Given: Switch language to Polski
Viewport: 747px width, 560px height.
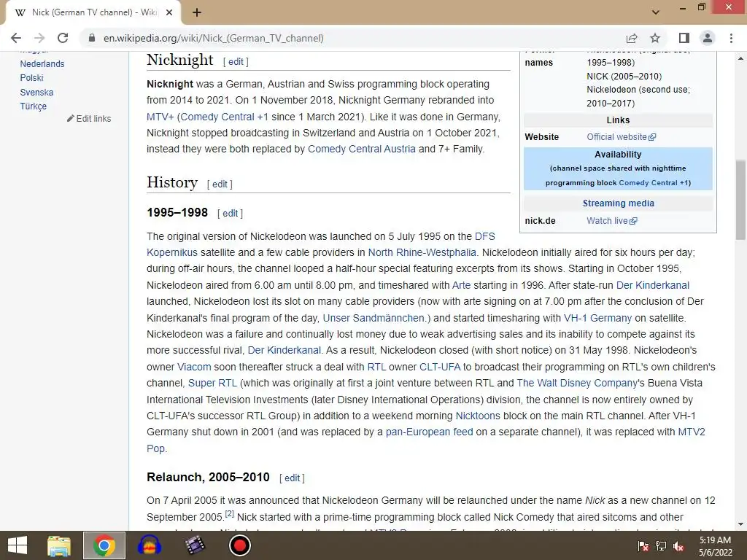Looking at the screenshot, I should [x=31, y=77].
